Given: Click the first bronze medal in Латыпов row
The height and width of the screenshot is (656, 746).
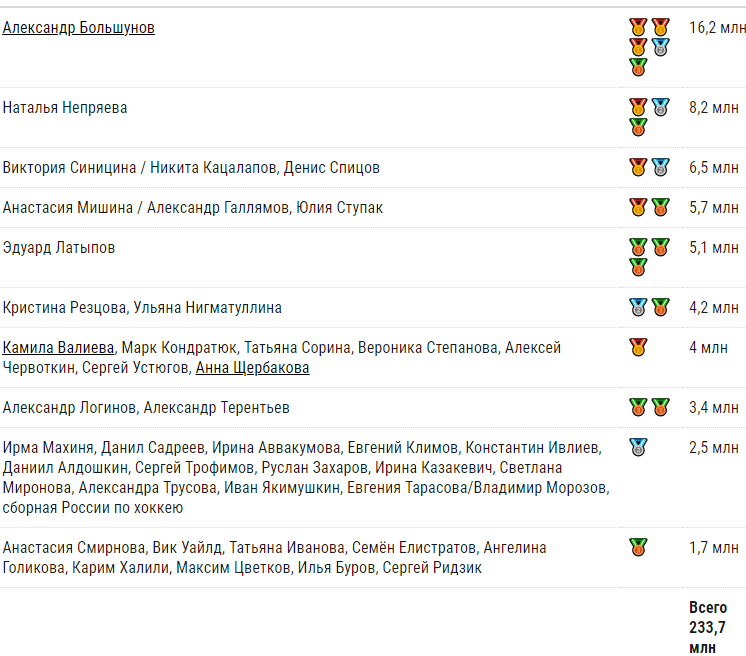Looking at the screenshot, I should pyautogui.click(x=638, y=247).
